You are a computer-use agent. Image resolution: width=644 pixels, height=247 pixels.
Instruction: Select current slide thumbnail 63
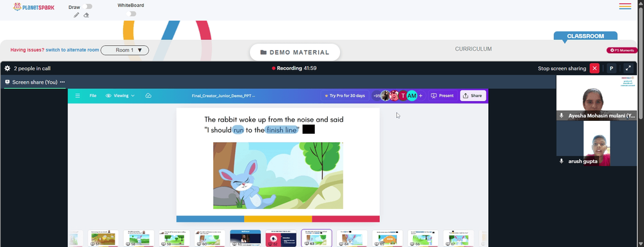[317, 239]
